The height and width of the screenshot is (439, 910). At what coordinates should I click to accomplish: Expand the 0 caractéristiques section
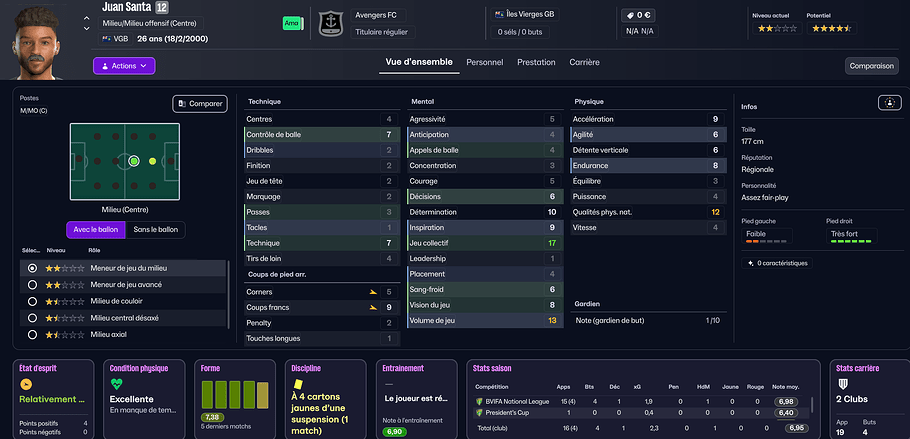(781, 263)
